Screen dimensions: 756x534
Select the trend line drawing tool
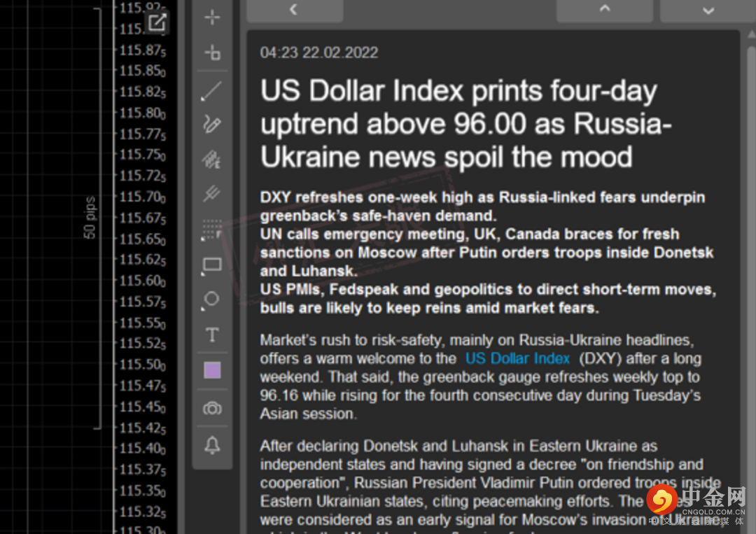coord(212,90)
